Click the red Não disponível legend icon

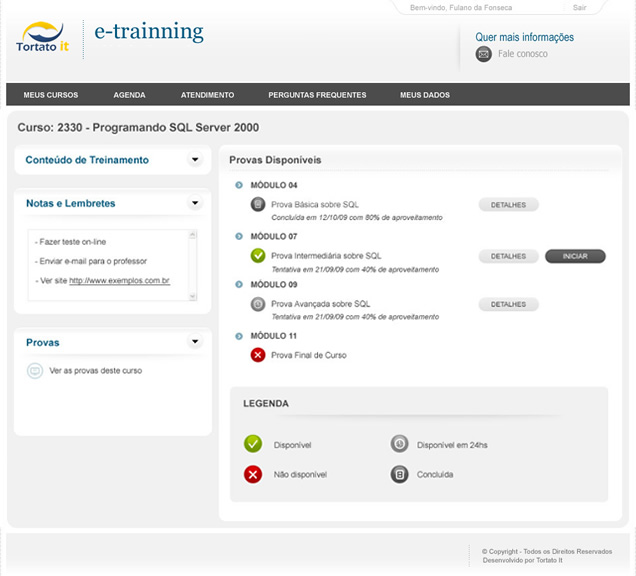253,474
